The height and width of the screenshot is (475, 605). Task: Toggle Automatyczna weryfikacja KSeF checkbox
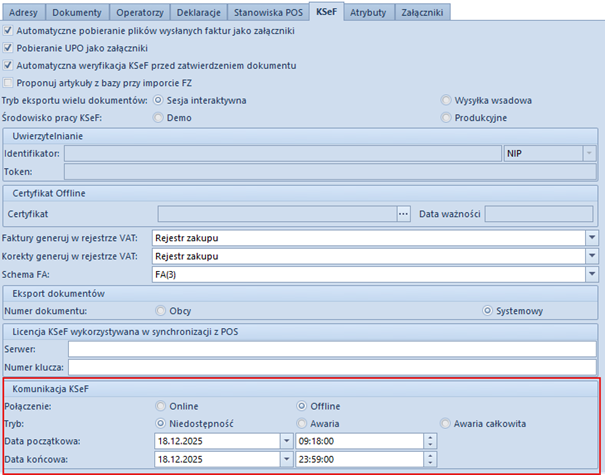click(9, 65)
